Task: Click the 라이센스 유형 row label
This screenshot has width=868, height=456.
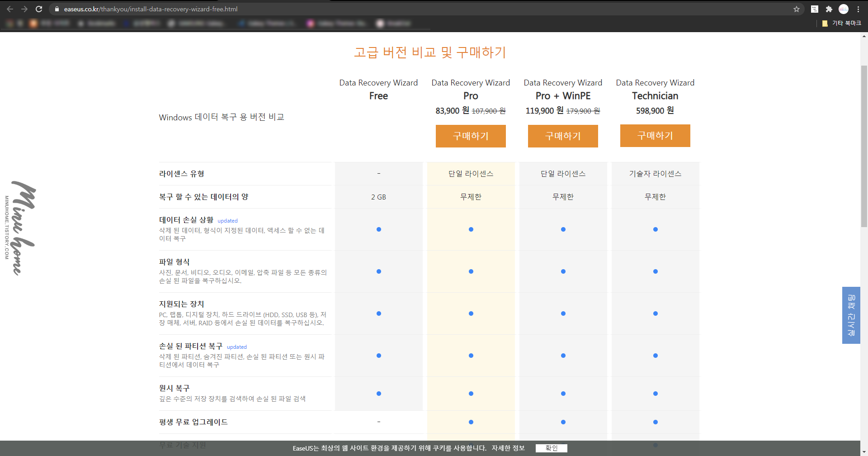Action: tap(182, 174)
